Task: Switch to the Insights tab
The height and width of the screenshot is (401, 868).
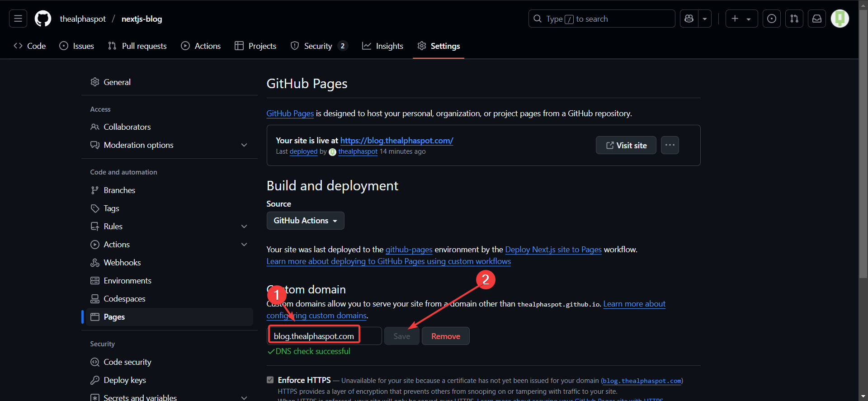Action: (382, 46)
